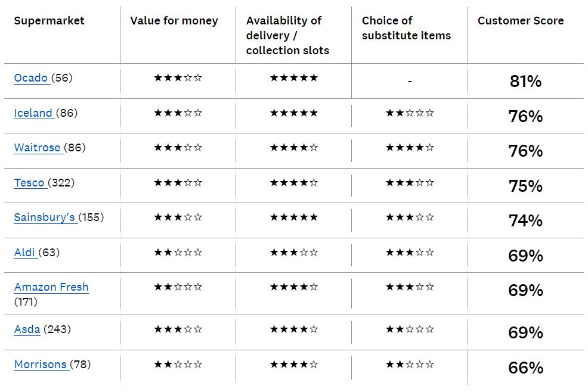Click the Value for money column header

[x=174, y=21]
